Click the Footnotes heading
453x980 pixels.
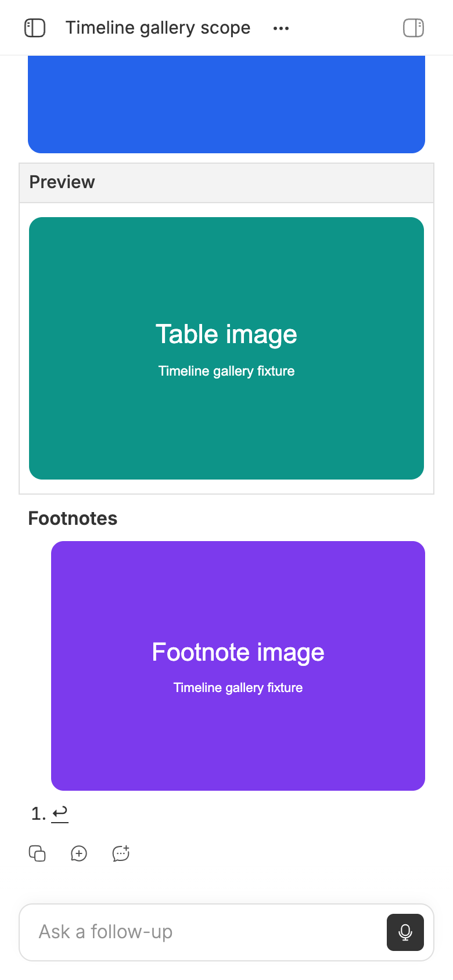coord(73,518)
